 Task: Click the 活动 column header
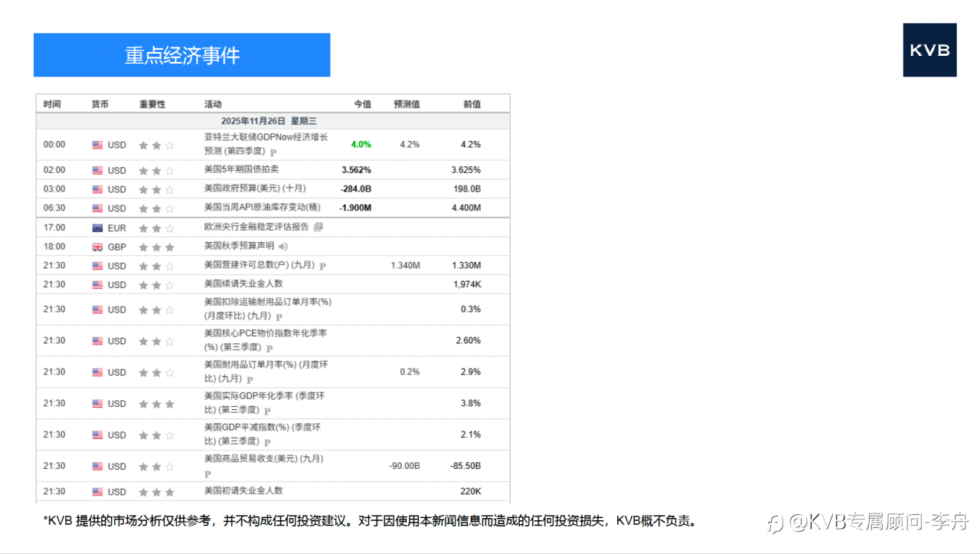click(x=213, y=104)
